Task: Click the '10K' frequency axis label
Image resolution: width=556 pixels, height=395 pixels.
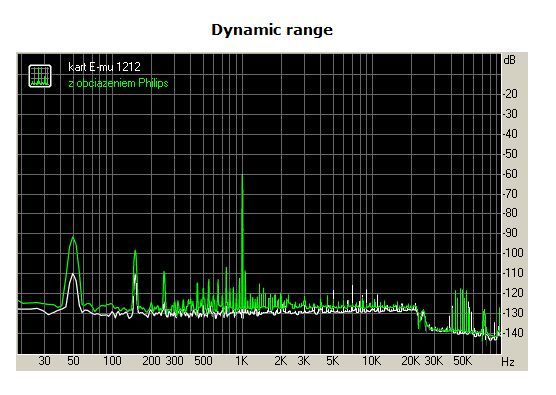Action: (371, 361)
